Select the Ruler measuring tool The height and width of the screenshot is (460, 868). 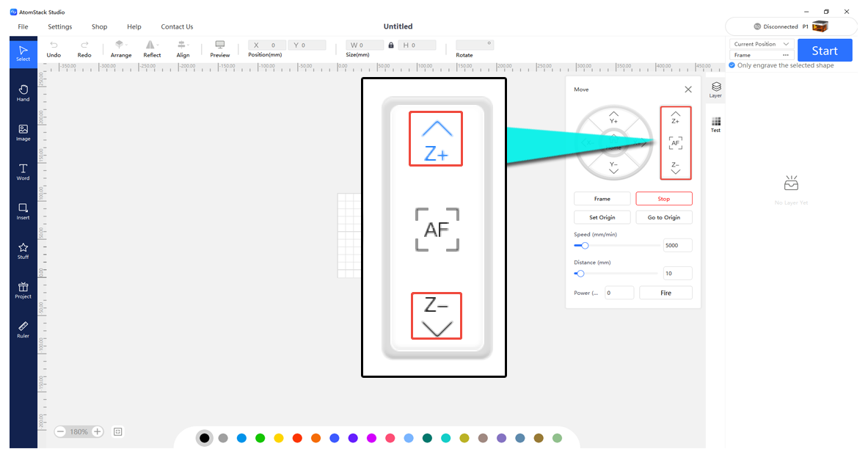pyautogui.click(x=23, y=329)
